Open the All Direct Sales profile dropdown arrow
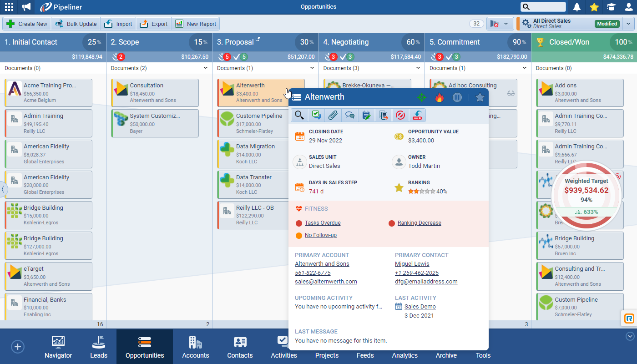 629,24
